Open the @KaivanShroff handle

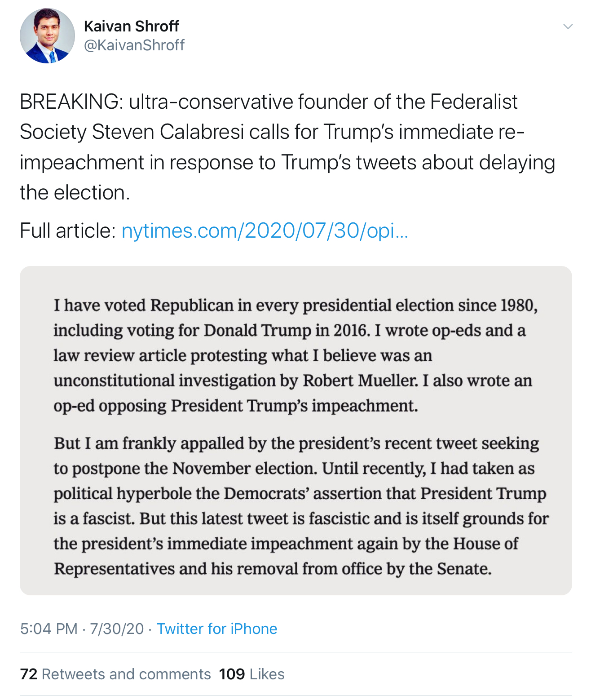point(134,45)
